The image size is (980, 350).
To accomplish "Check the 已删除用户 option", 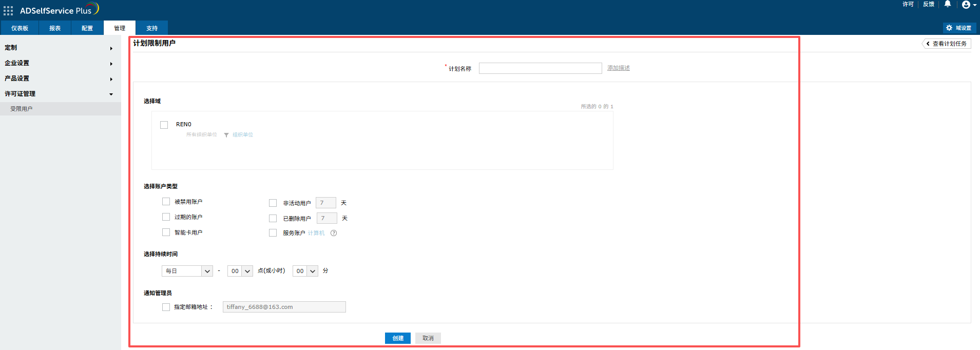I will coord(273,219).
